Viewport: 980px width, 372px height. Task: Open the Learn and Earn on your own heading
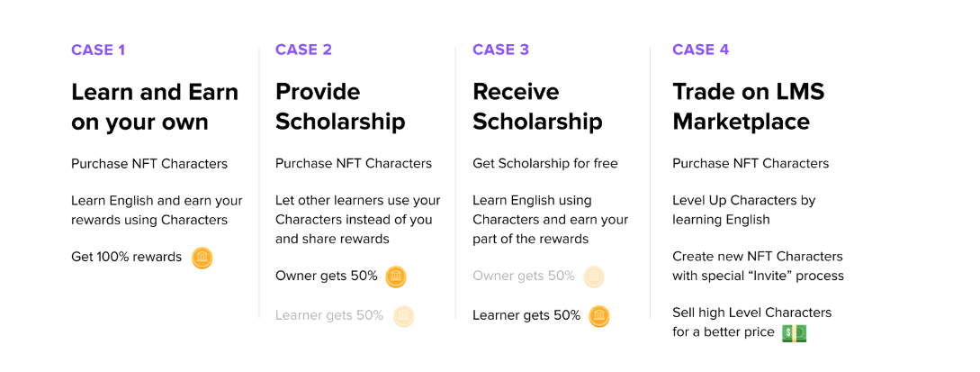coord(155,106)
